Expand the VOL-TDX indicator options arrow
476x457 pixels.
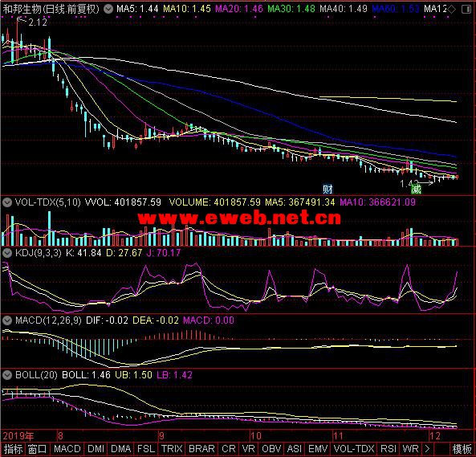pyautogui.click(x=7, y=202)
